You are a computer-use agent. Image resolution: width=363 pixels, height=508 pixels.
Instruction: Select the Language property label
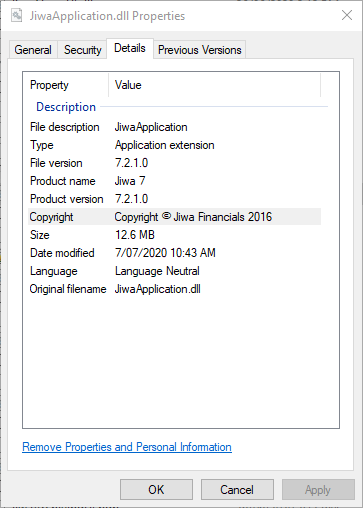(x=54, y=271)
